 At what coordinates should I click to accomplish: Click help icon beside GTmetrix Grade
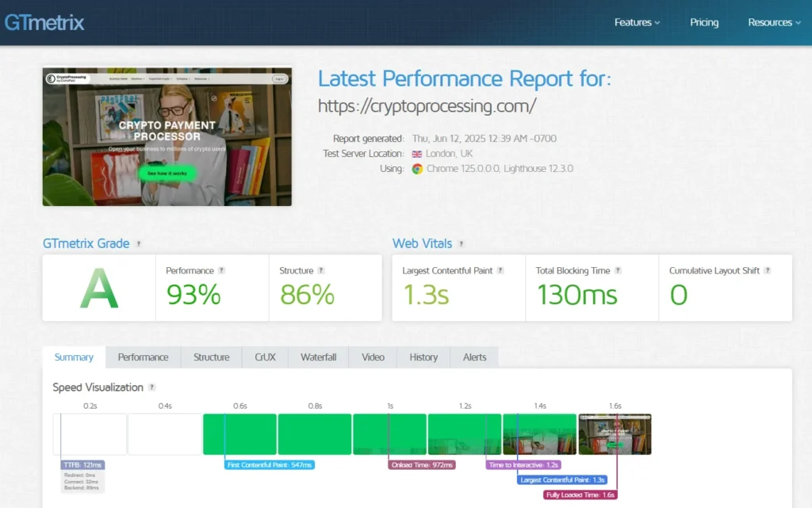coord(139,244)
